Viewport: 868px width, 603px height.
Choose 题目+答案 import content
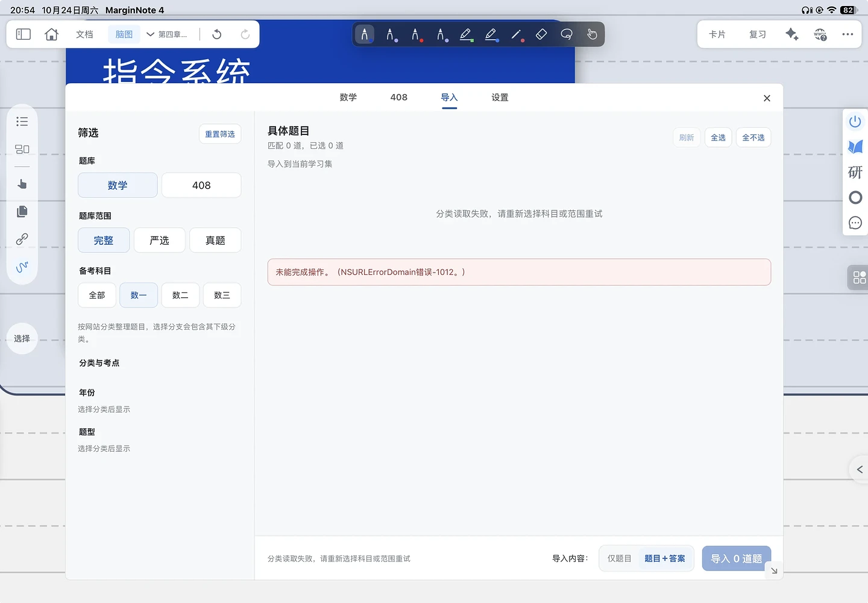pyautogui.click(x=665, y=558)
